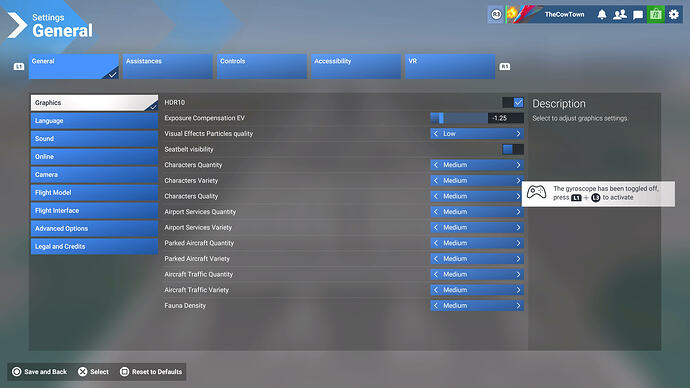Viewport: 690px width, 388px height.
Task: Open the notifications bell icon
Action: coord(602,15)
